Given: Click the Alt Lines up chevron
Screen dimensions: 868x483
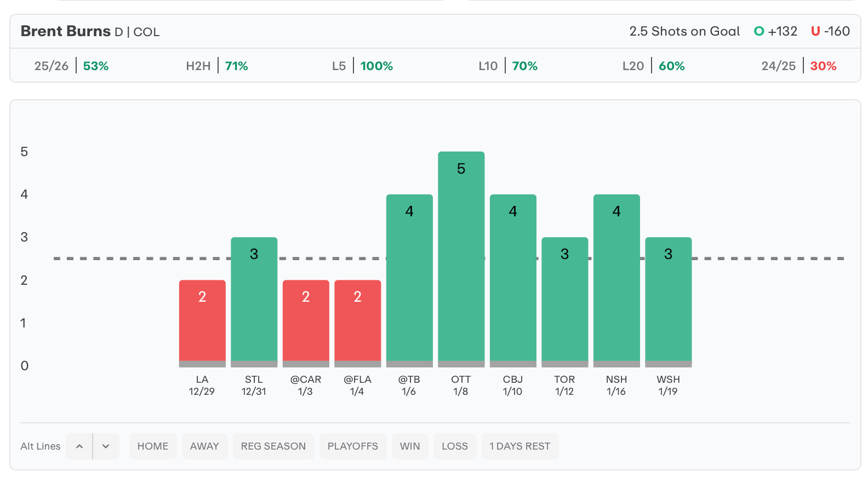Looking at the screenshot, I should (79, 446).
